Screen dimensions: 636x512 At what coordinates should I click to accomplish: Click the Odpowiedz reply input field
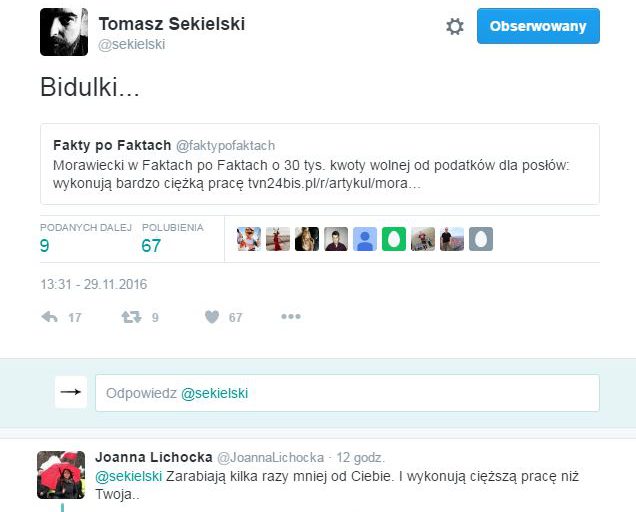click(x=347, y=394)
